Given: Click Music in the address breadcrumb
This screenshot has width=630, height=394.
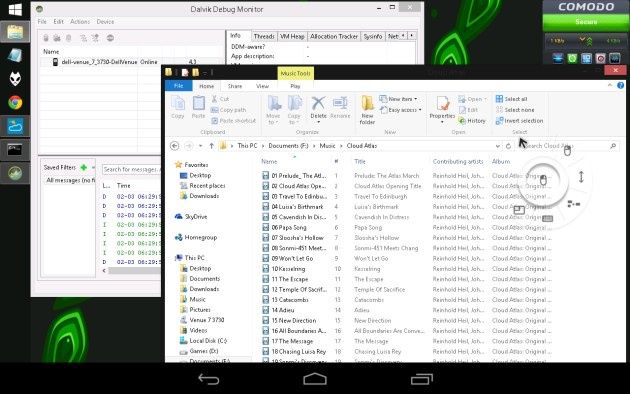Looking at the screenshot, I should [x=327, y=146].
